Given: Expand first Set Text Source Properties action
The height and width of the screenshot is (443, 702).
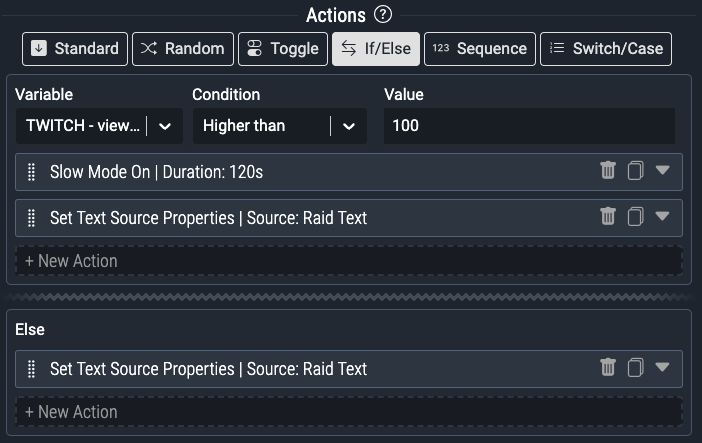Looking at the screenshot, I should pyautogui.click(x=662, y=217).
